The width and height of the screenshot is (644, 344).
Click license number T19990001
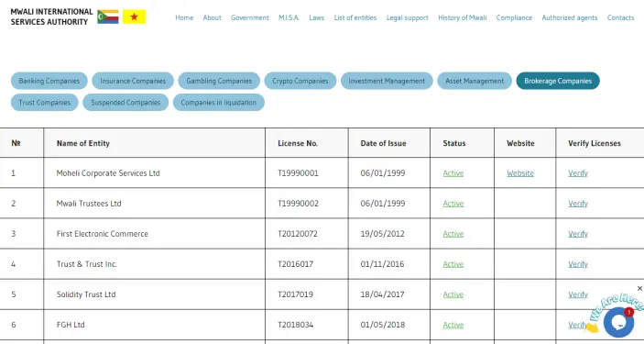click(x=298, y=173)
